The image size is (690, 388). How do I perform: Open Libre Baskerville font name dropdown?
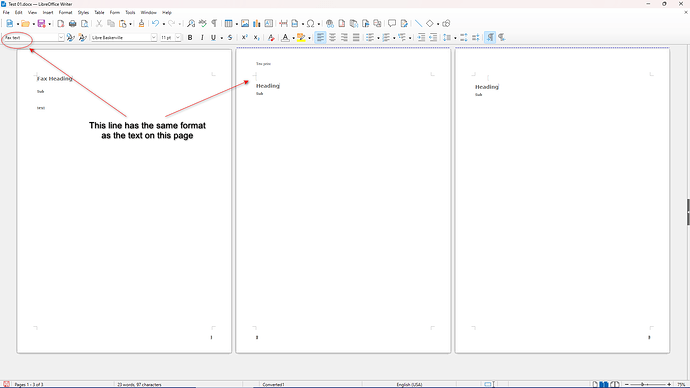[154, 38]
